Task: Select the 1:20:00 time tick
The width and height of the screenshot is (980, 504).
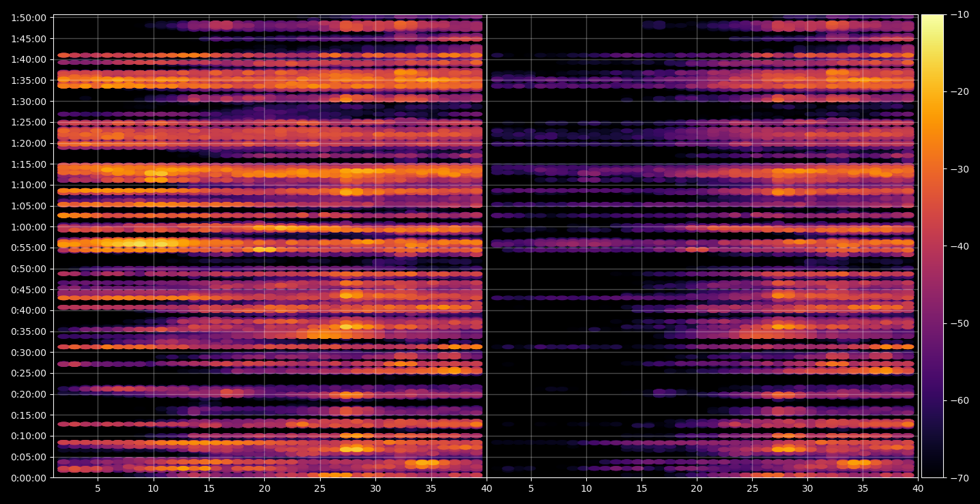Action: point(29,143)
